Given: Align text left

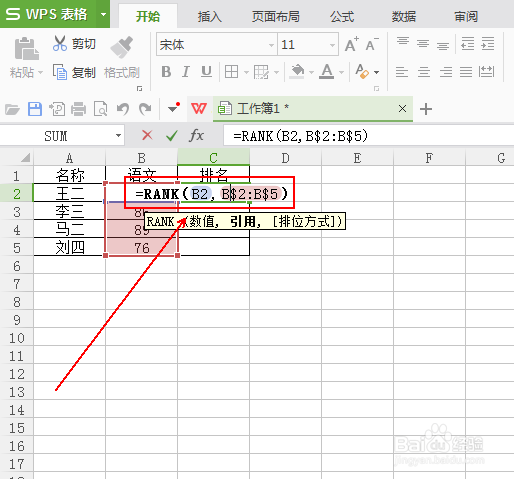Looking at the screenshot, I should coord(402,72).
